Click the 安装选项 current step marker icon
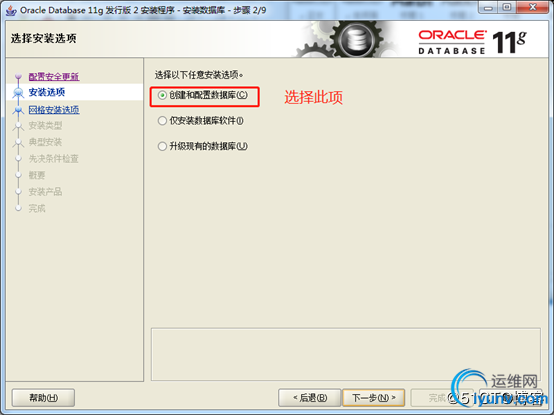This screenshot has width=554, height=415. click(18, 93)
